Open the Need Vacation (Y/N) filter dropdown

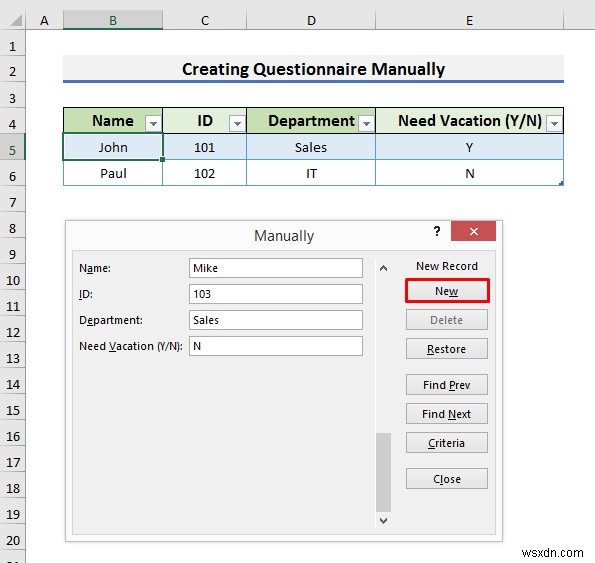point(554,123)
